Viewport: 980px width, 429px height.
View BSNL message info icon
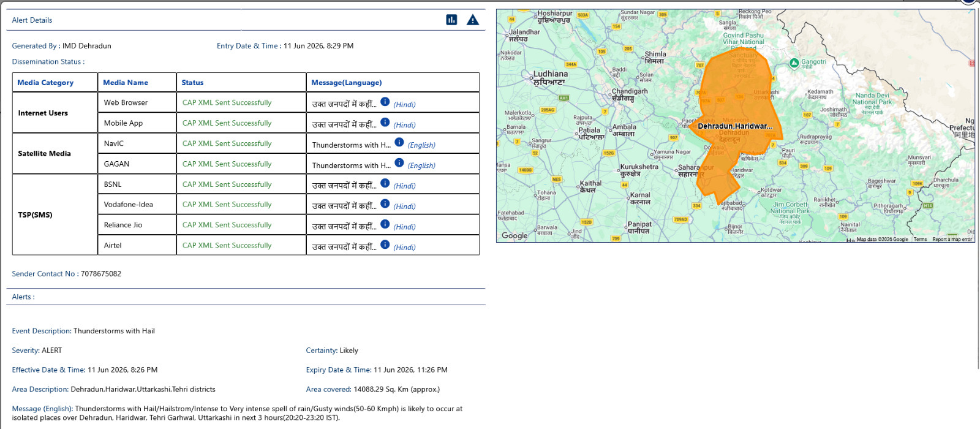click(385, 183)
